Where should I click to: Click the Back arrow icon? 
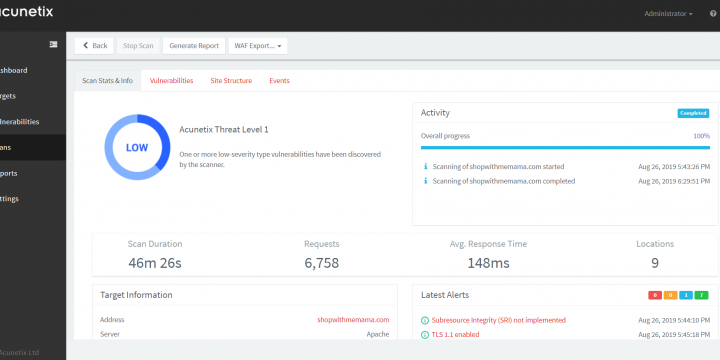point(85,45)
